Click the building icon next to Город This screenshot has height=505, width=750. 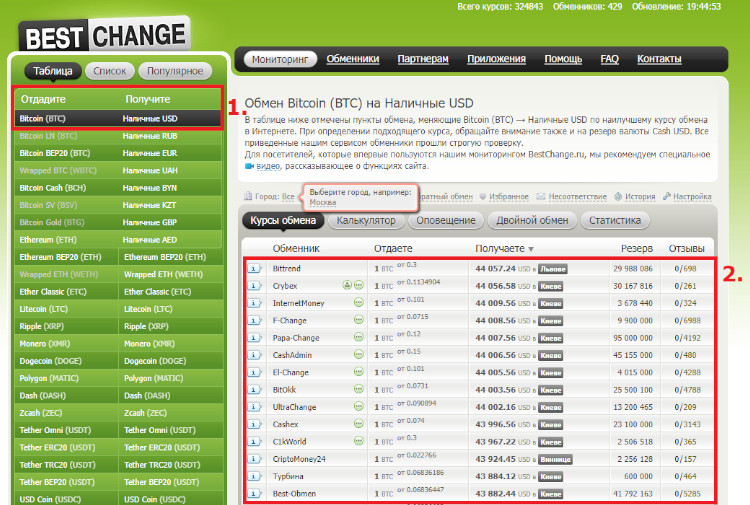pyautogui.click(x=248, y=196)
